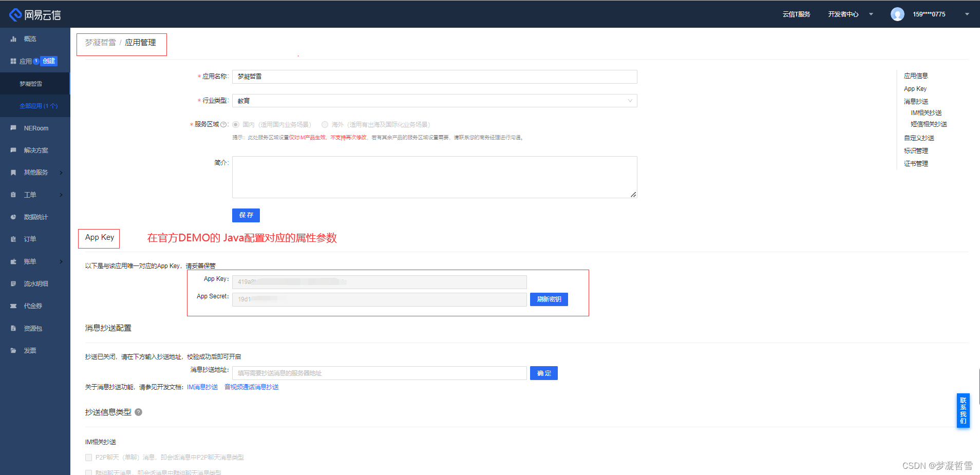Open 云信IT服务 in the top bar
This screenshot has width=980, height=475.
click(796, 14)
